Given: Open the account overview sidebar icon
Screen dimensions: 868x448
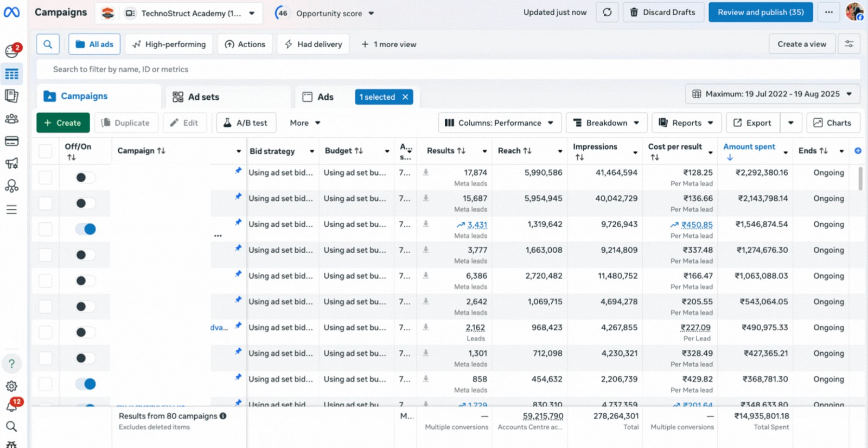Looking at the screenshot, I should point(11,51).
